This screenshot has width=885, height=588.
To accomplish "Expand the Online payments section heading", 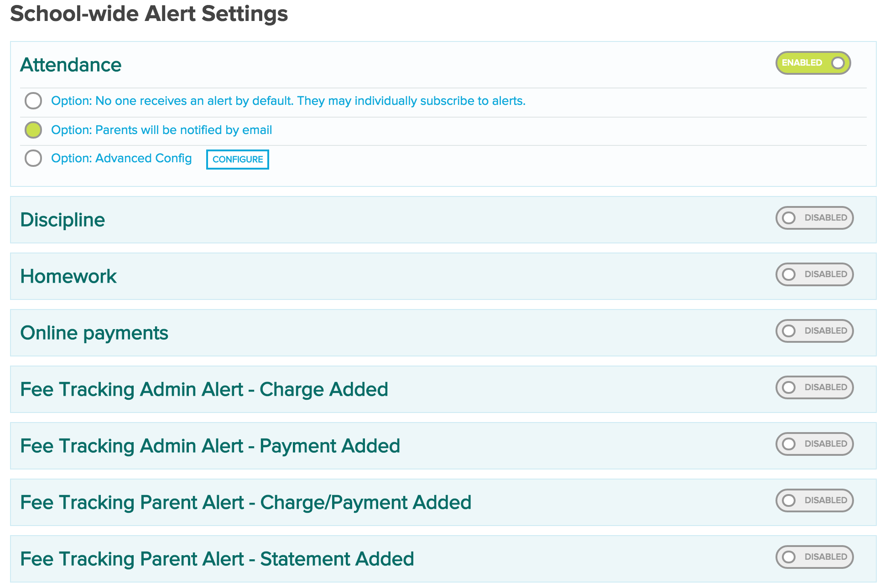I will tap(94, 333).
